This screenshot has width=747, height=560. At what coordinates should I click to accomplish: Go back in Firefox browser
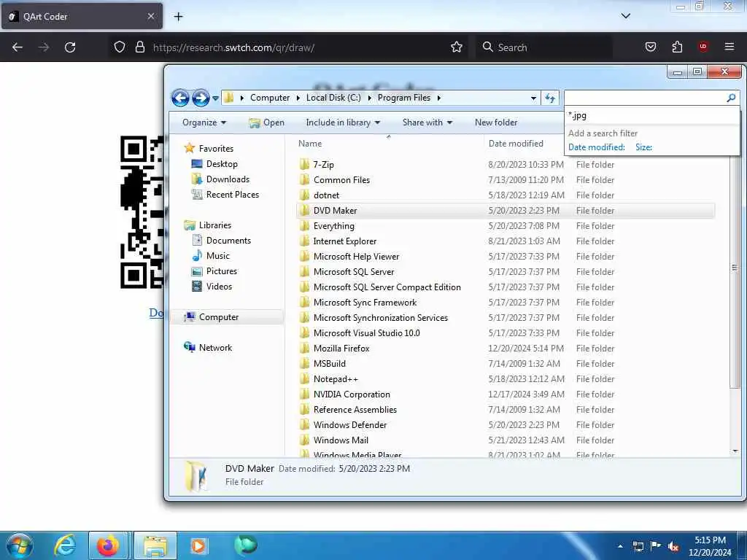pyautogui.click(x=18, y=47)
